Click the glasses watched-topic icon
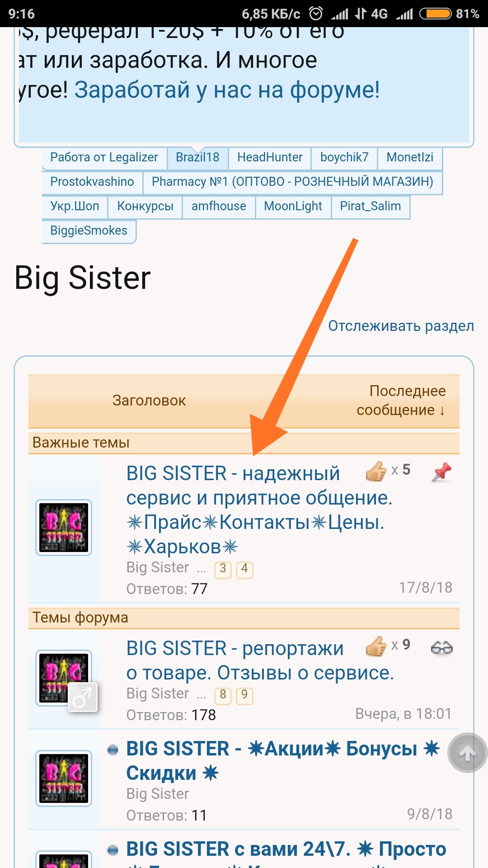Image resolution: width=488 pixels, height=868 pixels. pyautogui.click(x=441, y=648)
